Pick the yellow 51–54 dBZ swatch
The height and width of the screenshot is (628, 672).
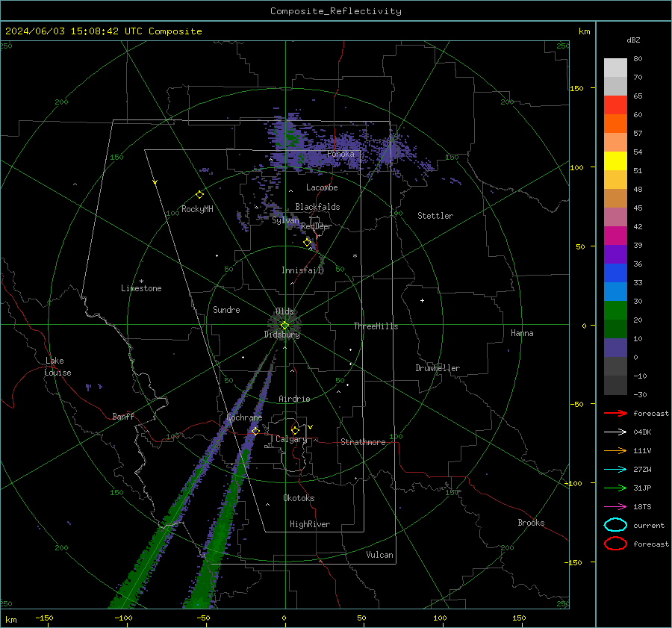click(x=615, y=161)
